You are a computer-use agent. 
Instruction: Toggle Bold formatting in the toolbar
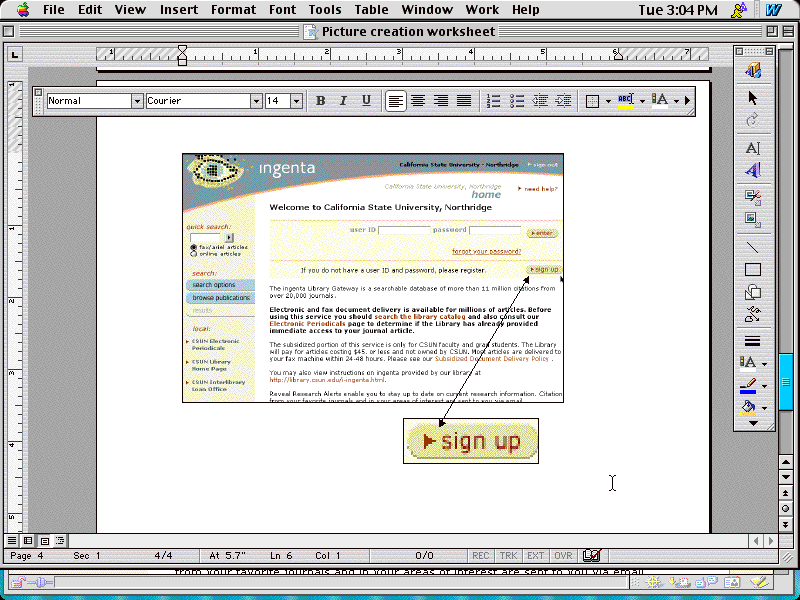[320, 101]
